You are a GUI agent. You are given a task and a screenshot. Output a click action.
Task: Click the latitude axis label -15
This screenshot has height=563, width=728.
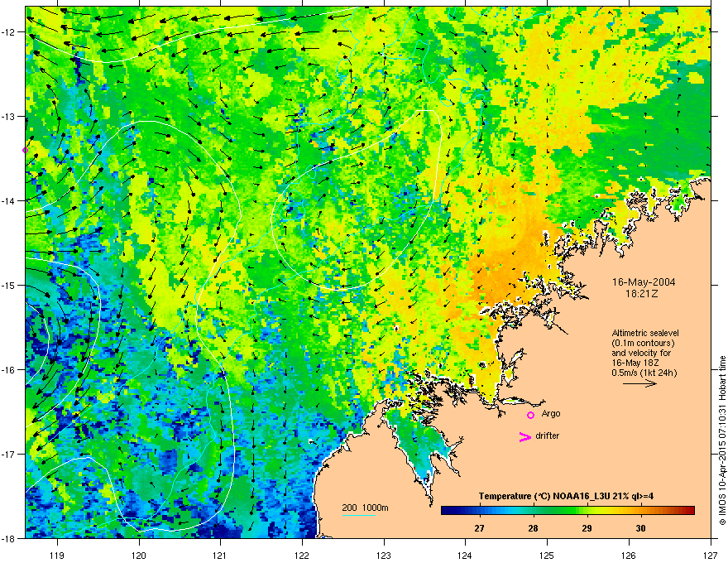point(9,285)
